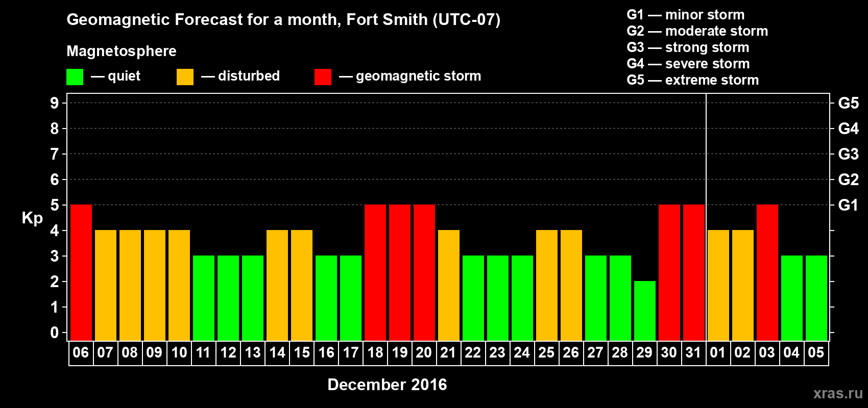
Task: Click the Kp axis value 5
Action: (55, 205)
